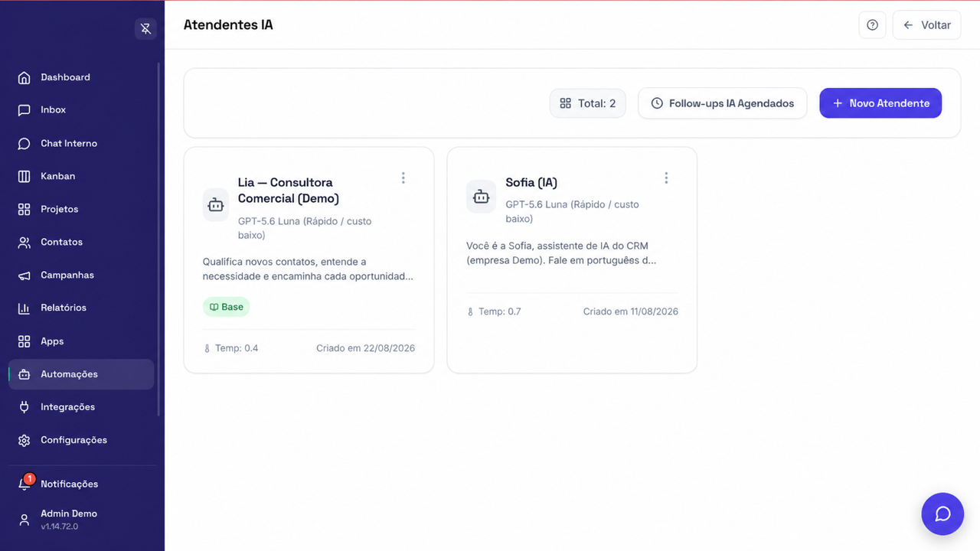Click the description starting Qualifica novos contatos
This screenshot has width=980, height=551.
tap(308, 269)
